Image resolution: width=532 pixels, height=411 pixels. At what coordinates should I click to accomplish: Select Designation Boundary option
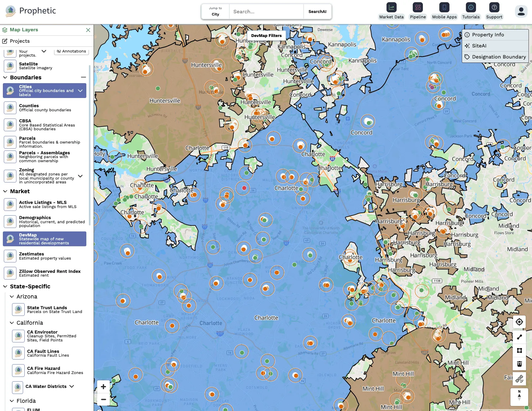pos(495,57)
